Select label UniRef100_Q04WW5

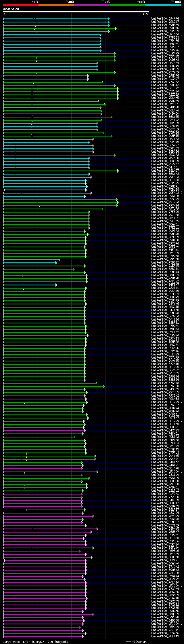(x=165, y=456)
